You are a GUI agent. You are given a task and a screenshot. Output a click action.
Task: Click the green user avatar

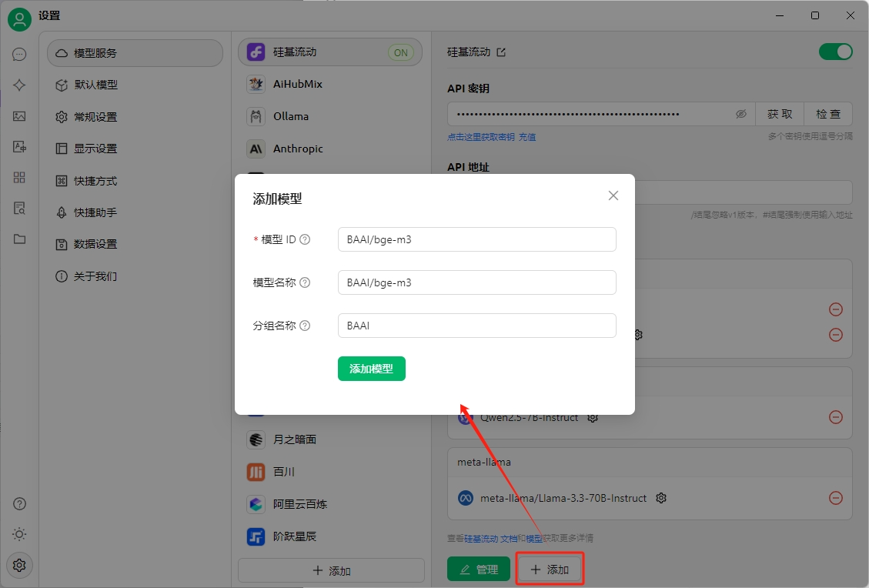19,19
